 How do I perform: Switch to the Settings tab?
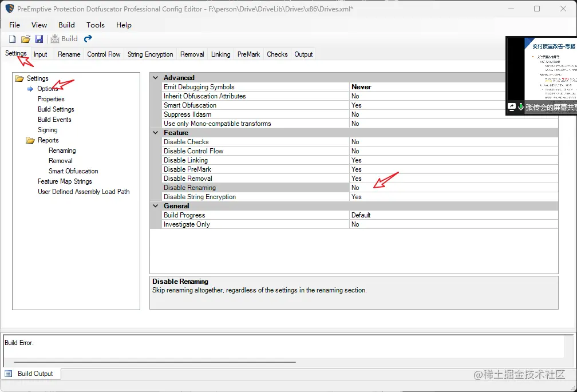click(x=16, y=53)
